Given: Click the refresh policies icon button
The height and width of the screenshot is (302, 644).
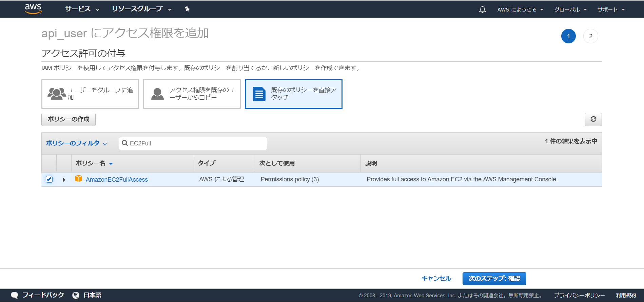Looking at the screenshot, I should tap(593, 119).
